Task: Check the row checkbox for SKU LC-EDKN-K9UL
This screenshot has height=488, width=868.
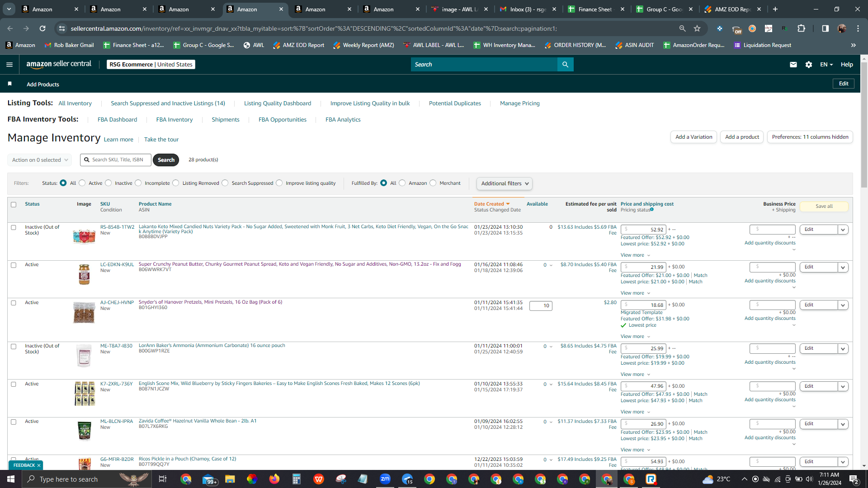Action: [14, 265]
